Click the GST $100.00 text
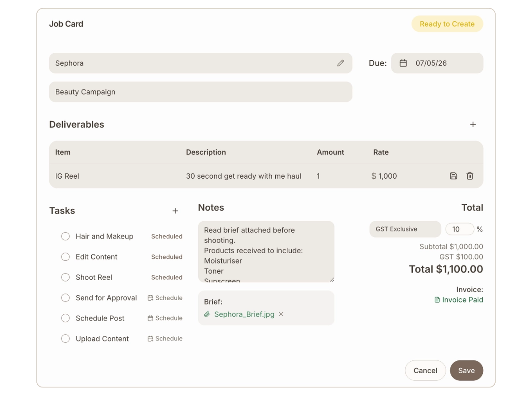532x399 pixels. 461,257
